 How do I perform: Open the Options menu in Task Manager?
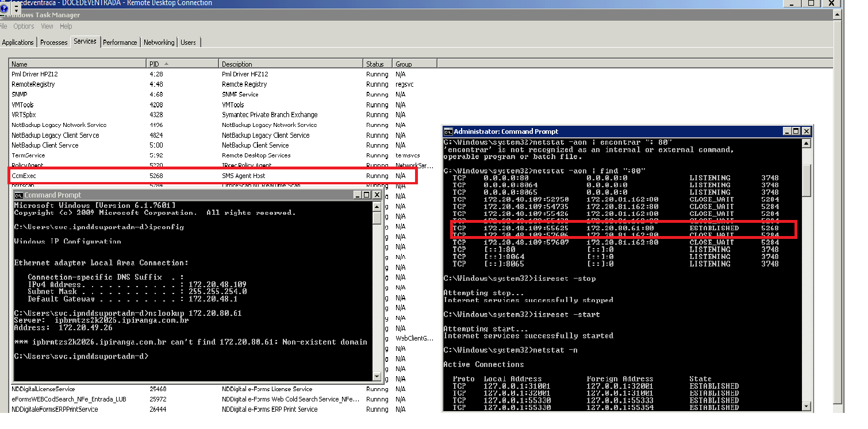click(24, 26)
